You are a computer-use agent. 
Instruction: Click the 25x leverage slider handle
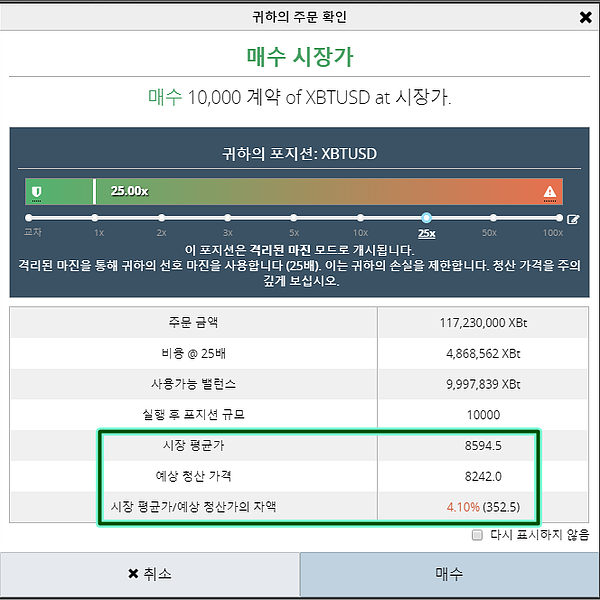point(426,217)
